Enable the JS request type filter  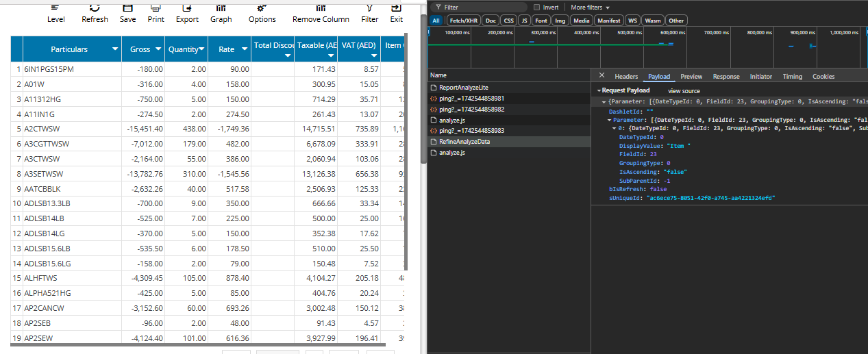point(524,21)
